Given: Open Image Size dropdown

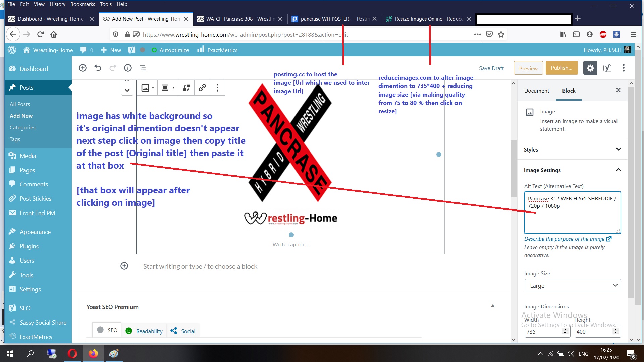Looking at the screenshot, I should click(x=573, y=285).
